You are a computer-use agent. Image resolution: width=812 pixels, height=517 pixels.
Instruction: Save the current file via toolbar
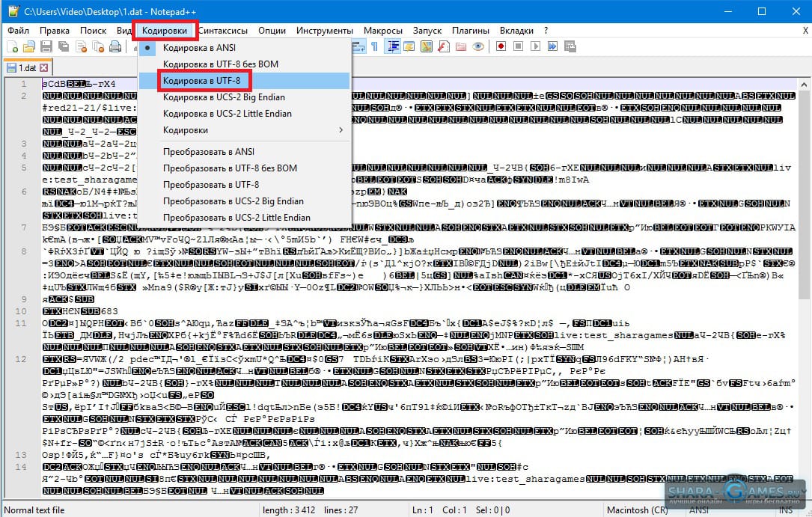tap(46, 46)
